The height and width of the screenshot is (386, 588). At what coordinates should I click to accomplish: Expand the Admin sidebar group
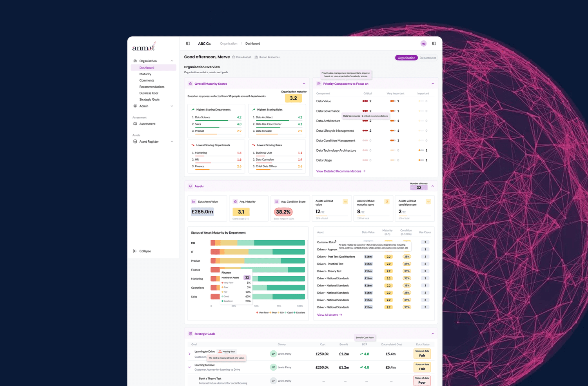pos(172,106)
